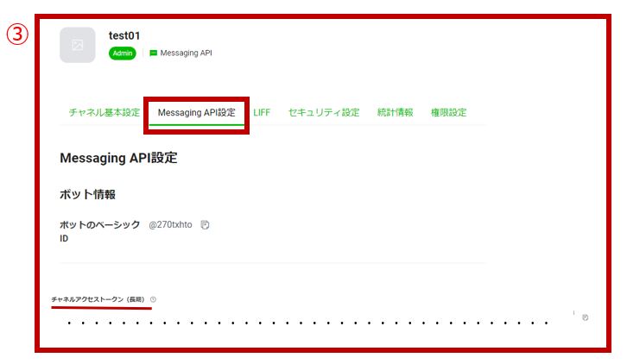Viewport: 627px width, 364px height.
Task: Click the test01 channel image placeholder
Action: (78, 45)
